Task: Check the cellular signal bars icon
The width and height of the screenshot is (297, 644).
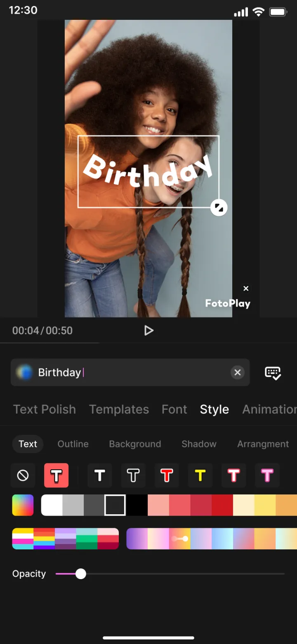Action: [241, 12]
